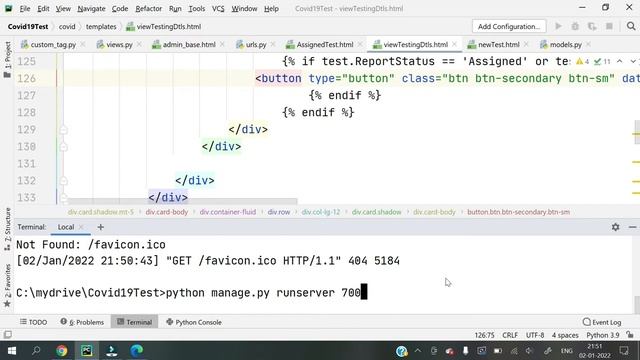Screen dimensions: 640x360
Task: Collapse the div fold at line 130
Action: pyautogui.click(x=63, y=147)
